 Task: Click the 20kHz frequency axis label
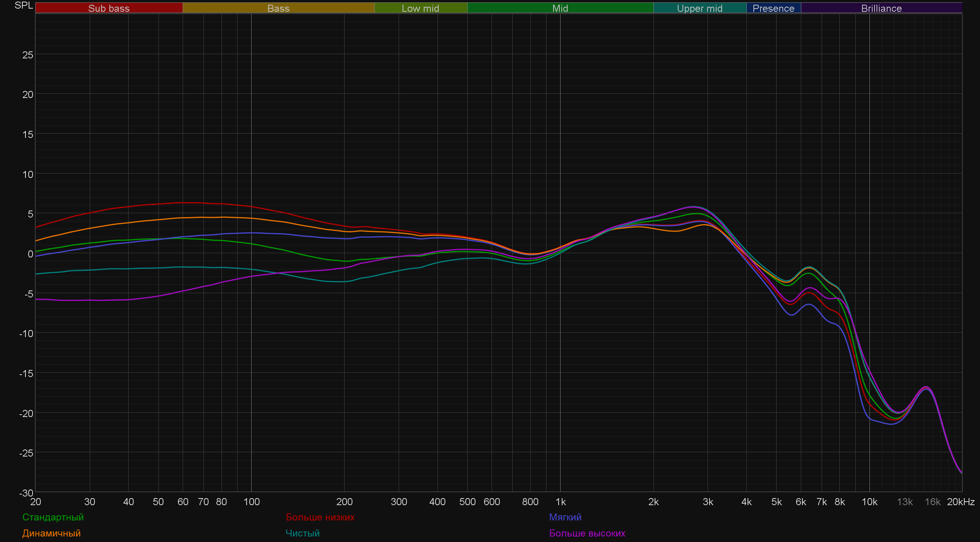[x=960, y=502]
